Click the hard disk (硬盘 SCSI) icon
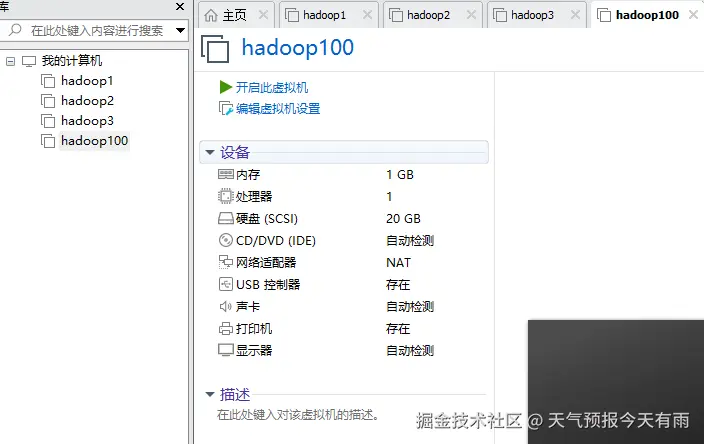This screenshot has width=704, height=444. [x=225, y=219]
